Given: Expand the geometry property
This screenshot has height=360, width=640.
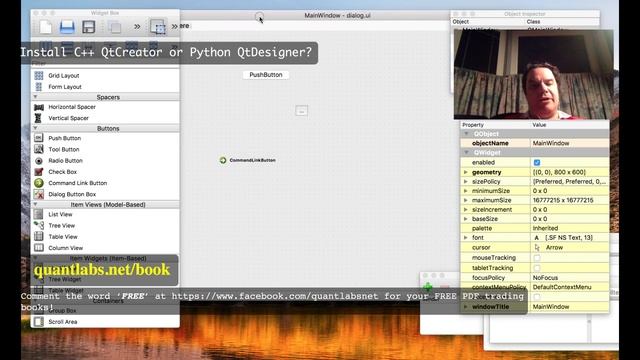Looking at the screenshot, I should [466, 172].
